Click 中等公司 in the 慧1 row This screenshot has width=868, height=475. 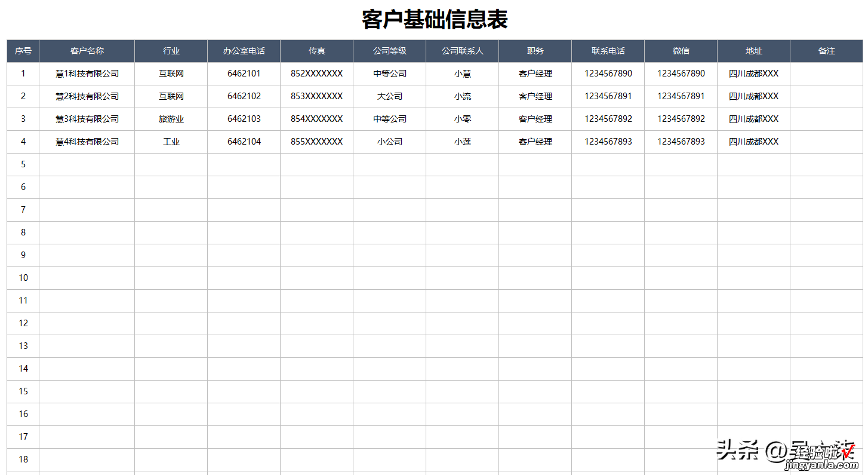click(x=390, y=73)
